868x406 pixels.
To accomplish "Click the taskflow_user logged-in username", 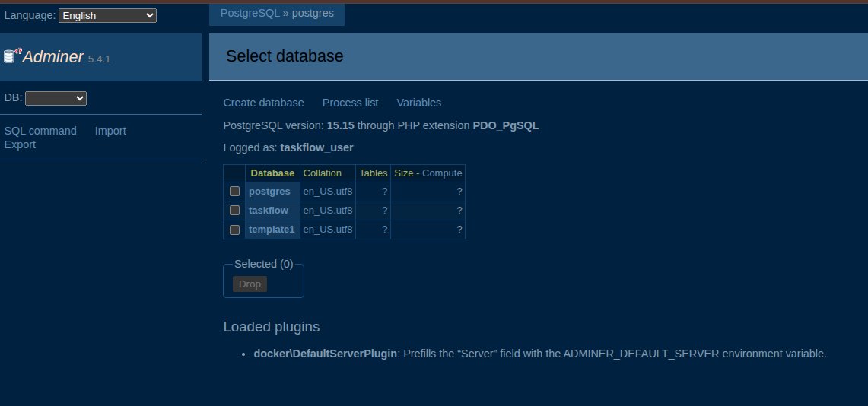I will 316,147.
